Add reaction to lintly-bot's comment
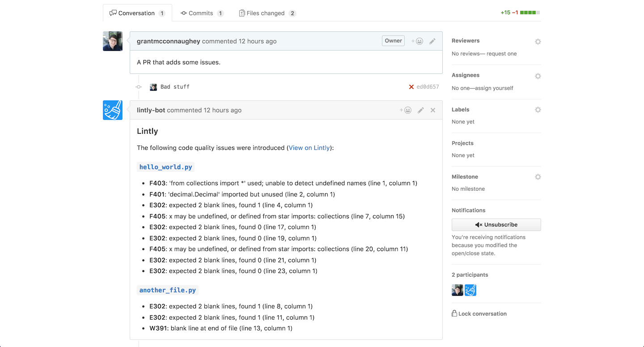 [406, 110]
